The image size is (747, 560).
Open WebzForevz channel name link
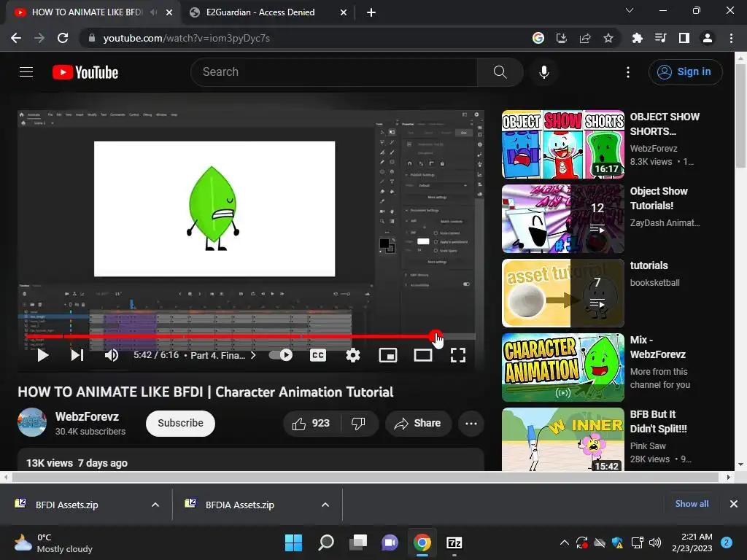pos(88,416)
